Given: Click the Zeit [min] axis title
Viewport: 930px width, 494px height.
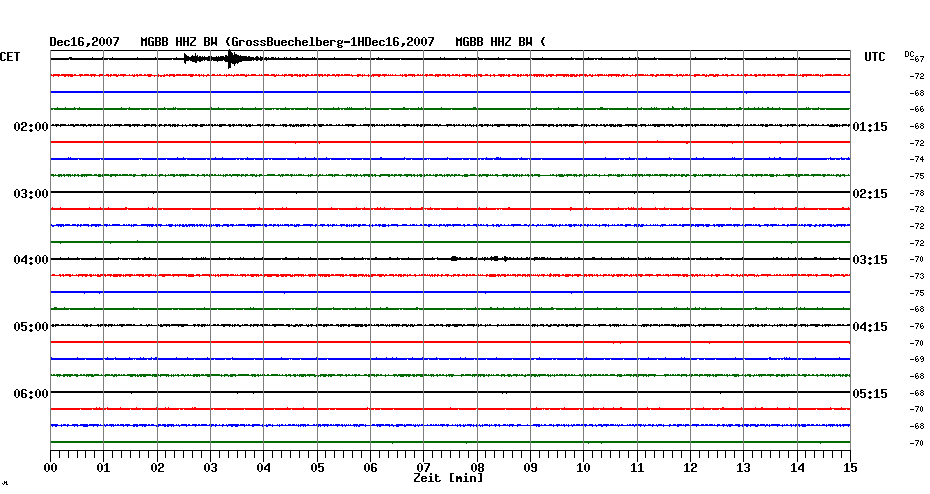Looking at the screenshot, I should click(448, 478).
